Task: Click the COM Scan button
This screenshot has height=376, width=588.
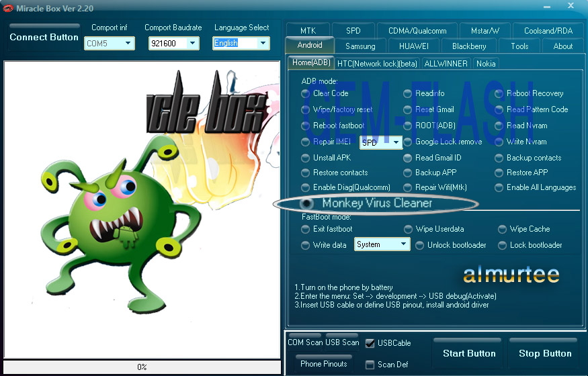Action: tap(305, 342)
